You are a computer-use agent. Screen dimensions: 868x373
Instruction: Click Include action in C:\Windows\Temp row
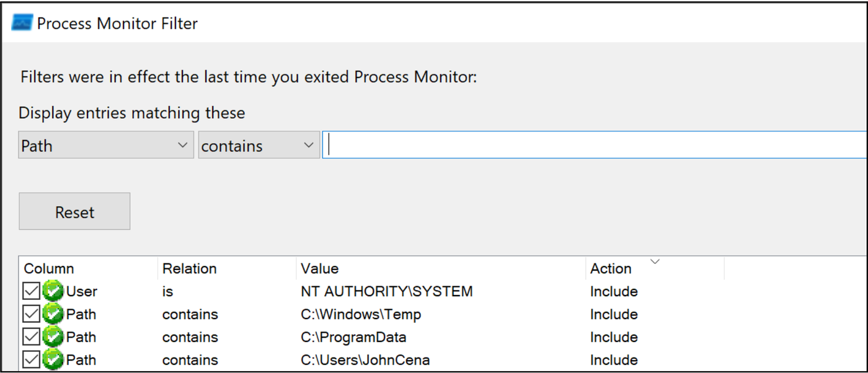click(x=614, y=314)
